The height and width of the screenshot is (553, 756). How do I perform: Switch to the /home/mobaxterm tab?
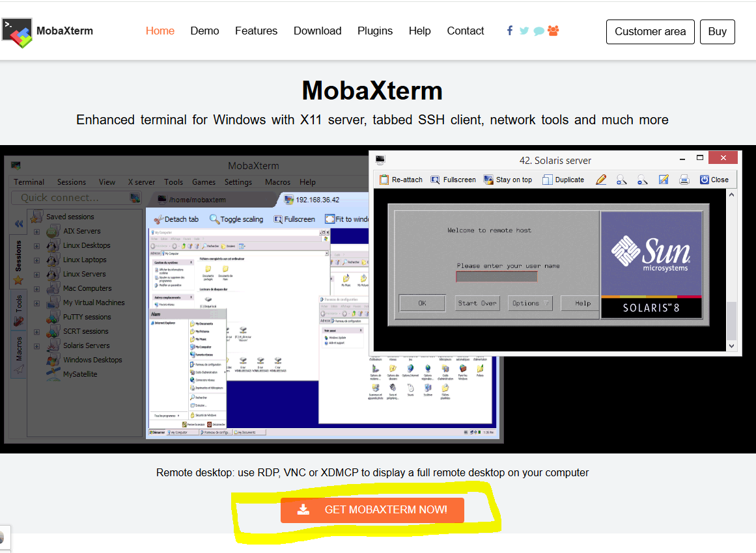click(212, 200)
